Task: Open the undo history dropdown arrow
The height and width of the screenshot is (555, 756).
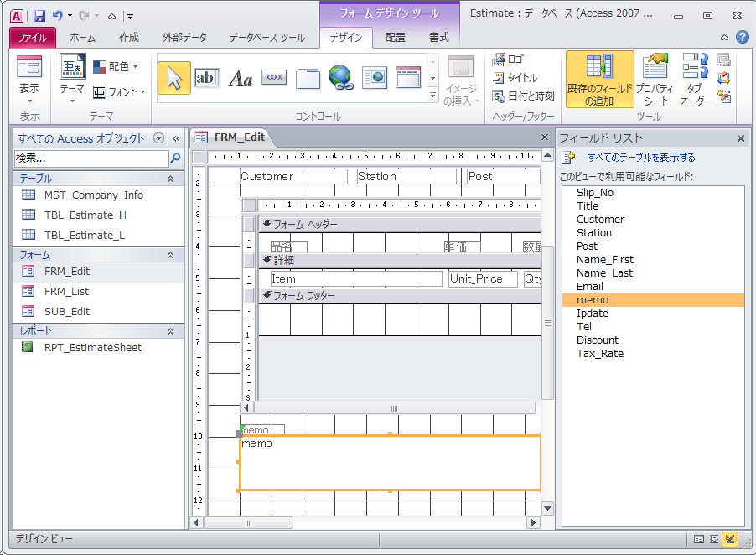Action: (70, 16)
